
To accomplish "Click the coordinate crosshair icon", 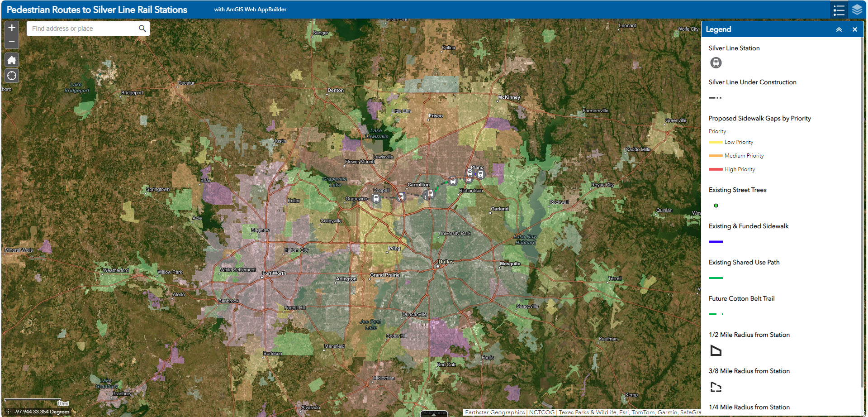I will click(x=8, y=412).
